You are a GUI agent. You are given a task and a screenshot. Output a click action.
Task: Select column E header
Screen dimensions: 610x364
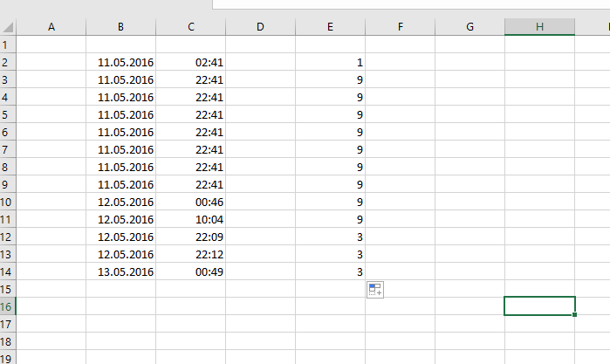click(330, 27)
